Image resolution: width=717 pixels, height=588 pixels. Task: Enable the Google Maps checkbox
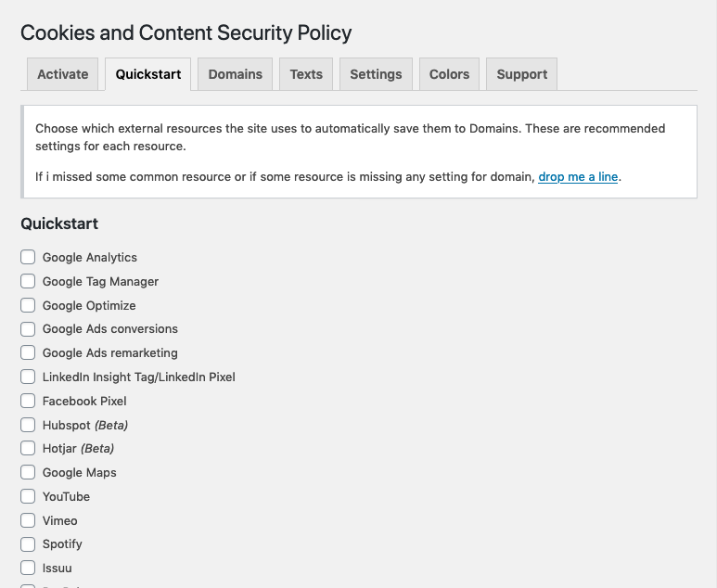(x=28, y=472)
